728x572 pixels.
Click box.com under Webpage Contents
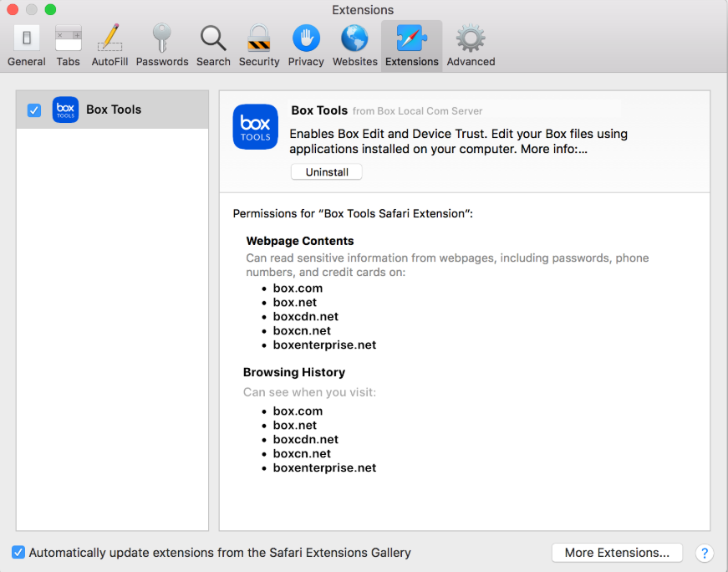pos(298,289)
